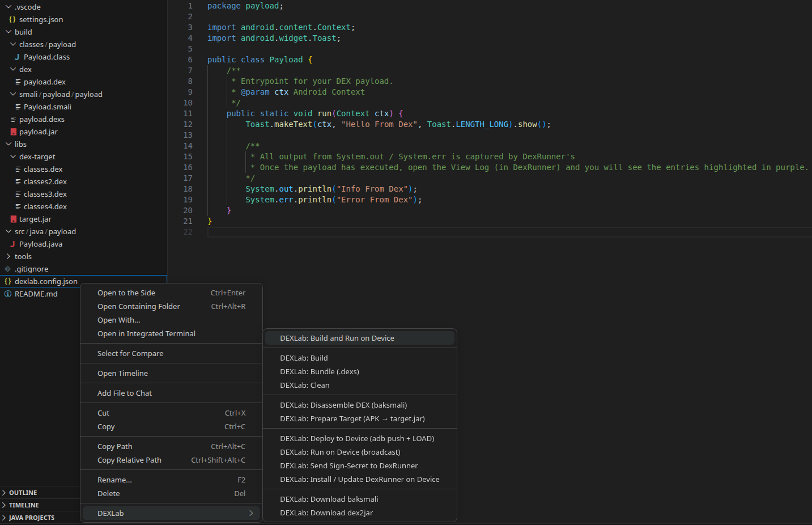Select DEXLab: Run on Device (broadcast)
Image resolution: width=812 pixels, height=525 pixels.
(360, 452)
